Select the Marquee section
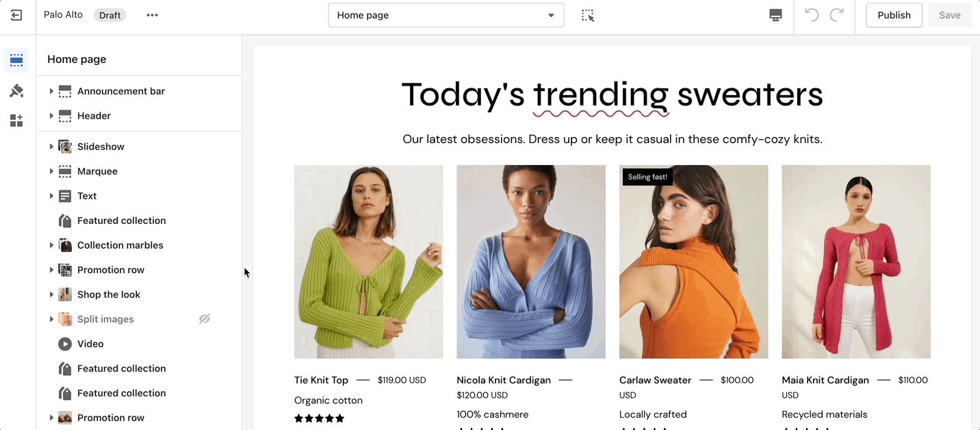Viewport: 980px width, 430px height. click(x=97, y=171)
